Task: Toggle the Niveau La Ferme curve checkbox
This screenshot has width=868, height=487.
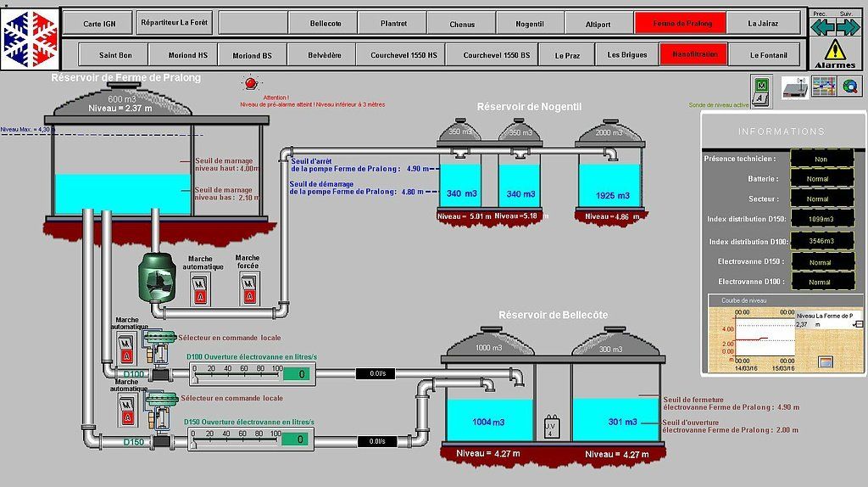Action: [857, 324]
